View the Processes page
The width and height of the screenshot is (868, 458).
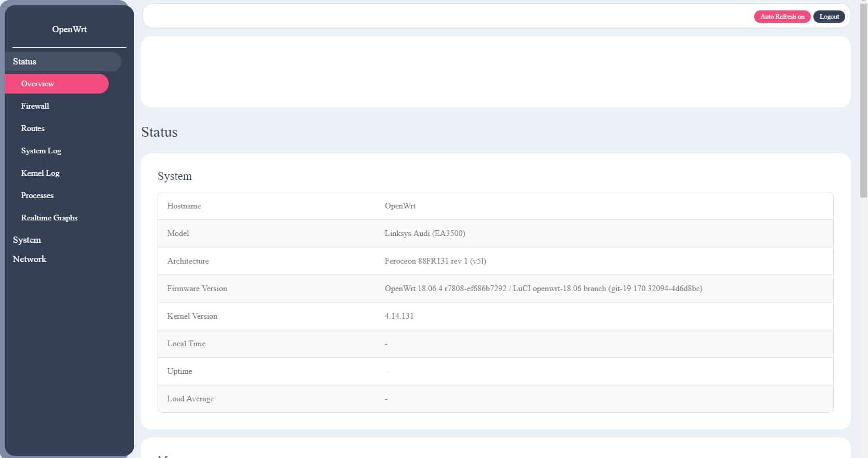click(37, 195)
